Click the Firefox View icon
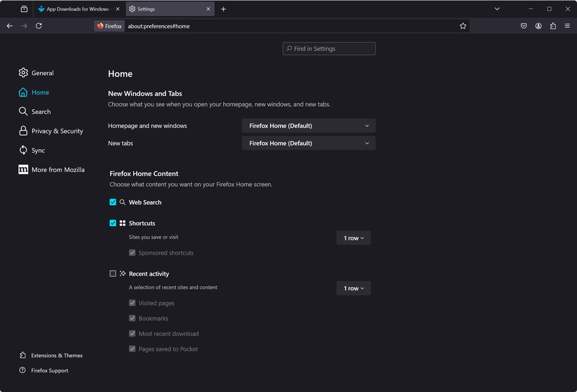Image resolution: width=577 pixels, height=392 pixels. point(24,9)
